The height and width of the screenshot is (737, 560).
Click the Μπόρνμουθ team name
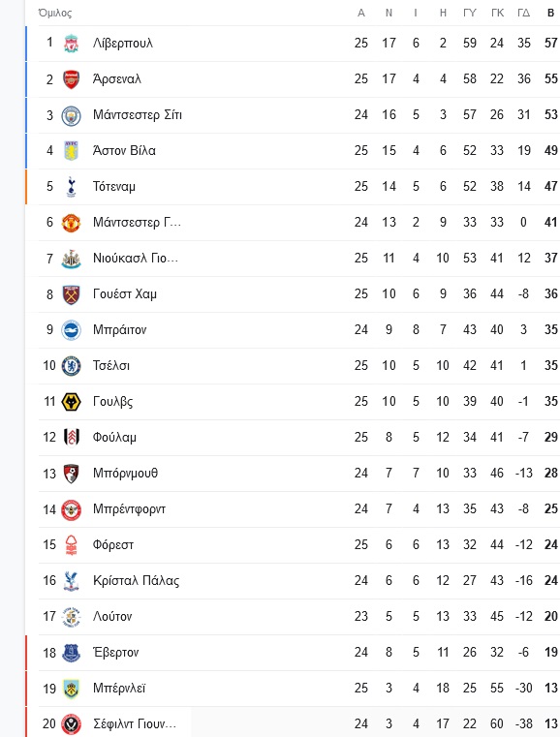(125, 474)
